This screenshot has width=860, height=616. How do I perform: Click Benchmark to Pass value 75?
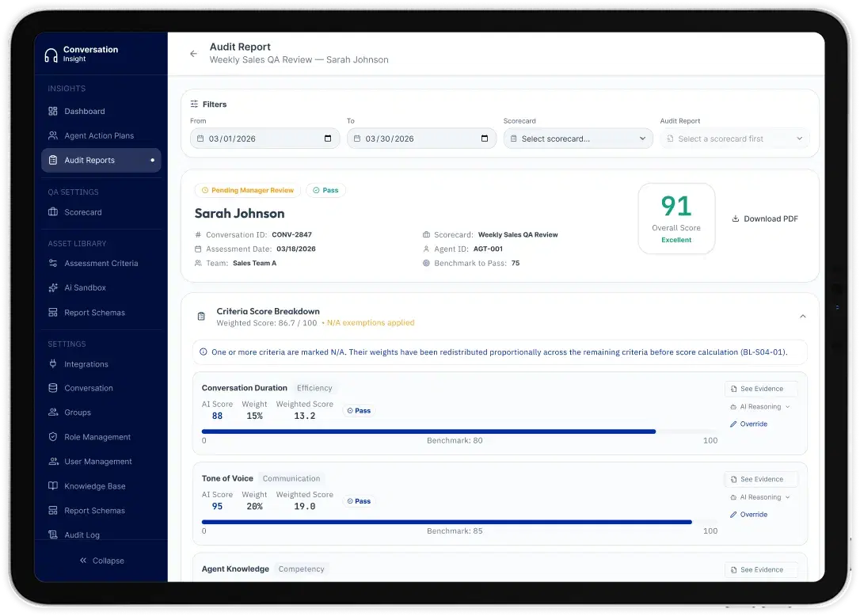coord(516,263)
